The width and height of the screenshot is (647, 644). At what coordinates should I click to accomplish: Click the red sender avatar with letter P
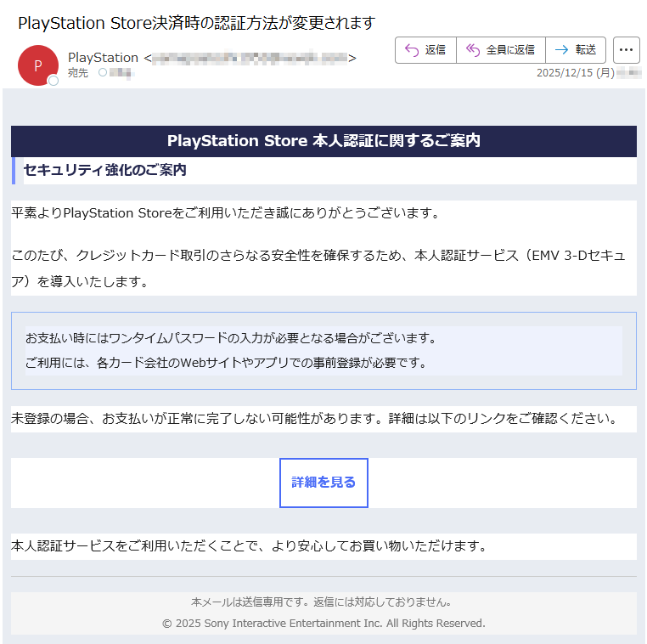[x=37, y=65]
